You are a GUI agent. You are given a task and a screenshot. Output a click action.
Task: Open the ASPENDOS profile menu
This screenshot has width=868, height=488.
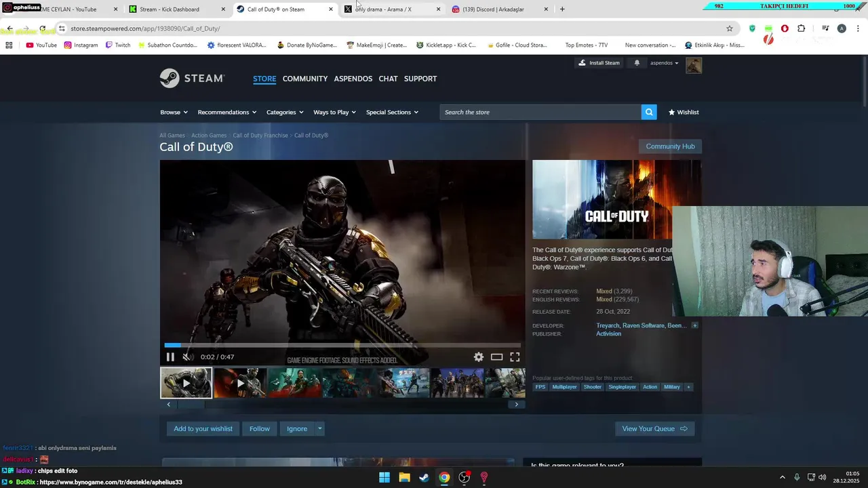(353, 79)
